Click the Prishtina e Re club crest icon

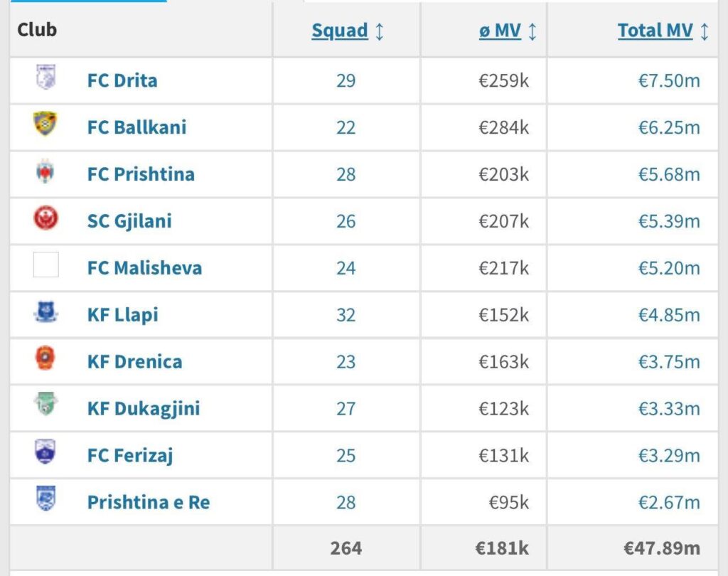[x=45, y=499]
